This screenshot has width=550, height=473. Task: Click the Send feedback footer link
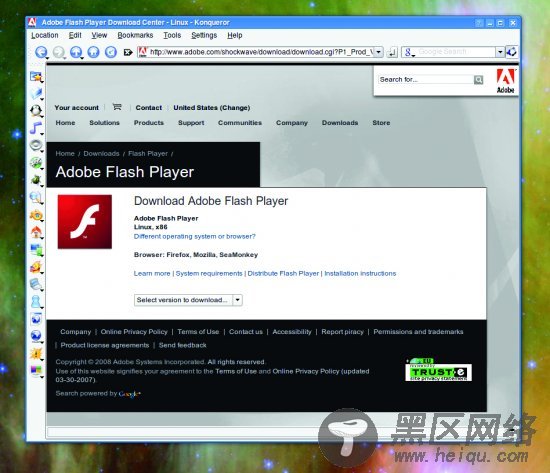(182, 345)
